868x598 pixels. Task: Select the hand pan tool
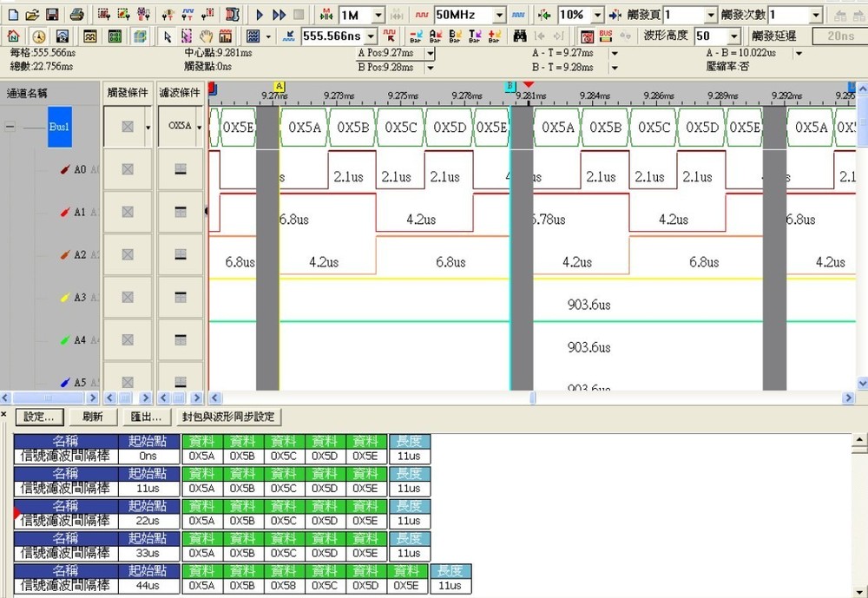point(206,36)
